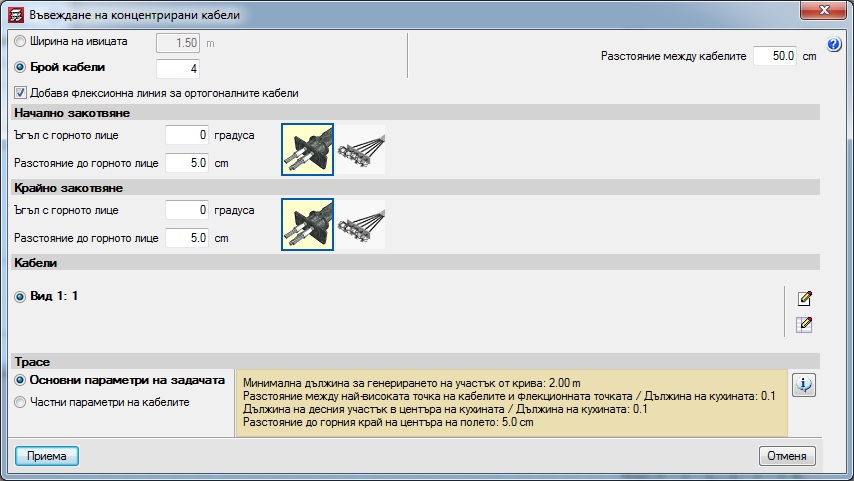Select the fan-type anchorage icon under Крайно закотвяне
The image size is (854, 481).
click(361, 224)
